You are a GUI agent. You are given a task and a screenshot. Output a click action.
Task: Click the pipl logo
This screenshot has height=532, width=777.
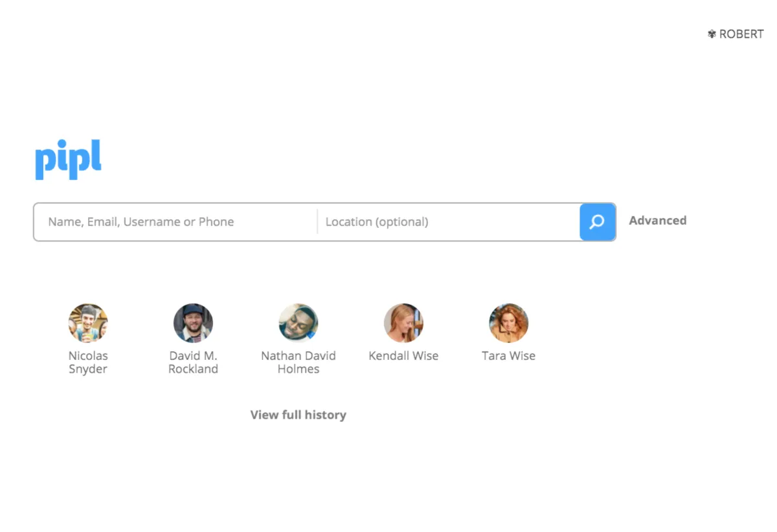[x=68, y=159]
